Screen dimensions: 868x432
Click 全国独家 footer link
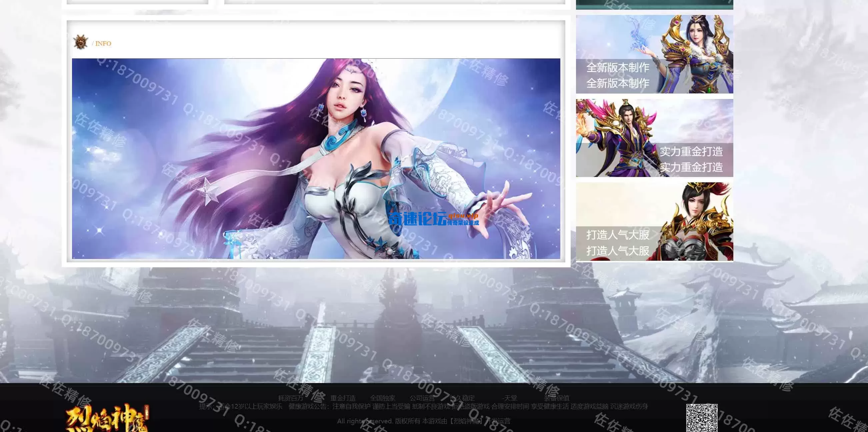click(x=382, y=398)
